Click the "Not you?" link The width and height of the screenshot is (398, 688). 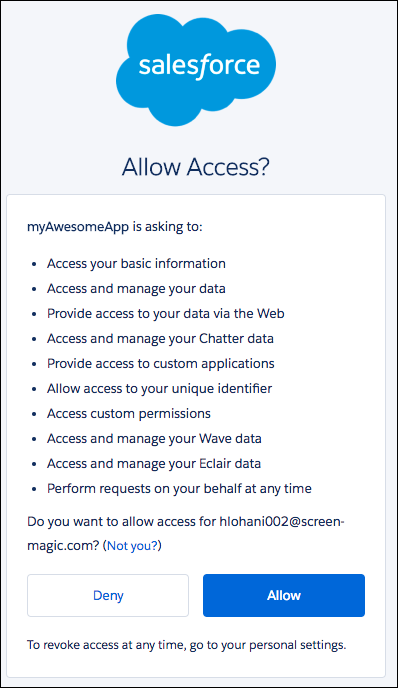tap(132, 546)
